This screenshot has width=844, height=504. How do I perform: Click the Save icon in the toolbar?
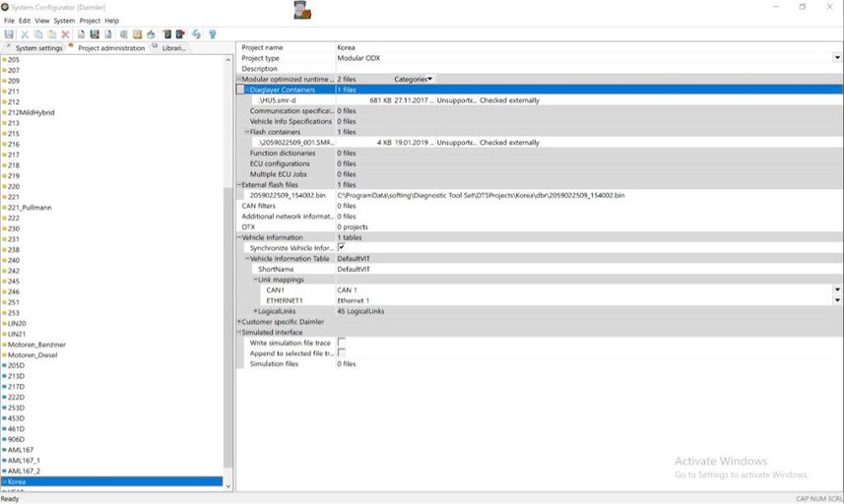(x=9, y=33)
